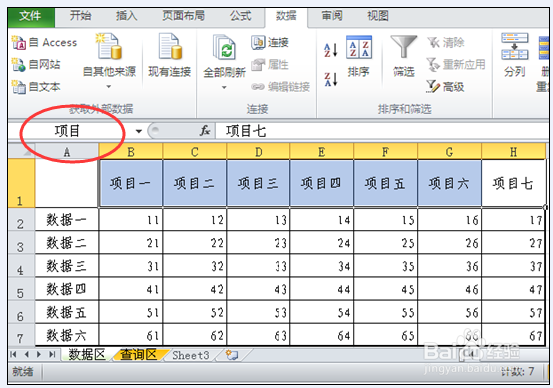Select row 1 header
The width and height of the screenshot is (553, 388).
(21, 183)
